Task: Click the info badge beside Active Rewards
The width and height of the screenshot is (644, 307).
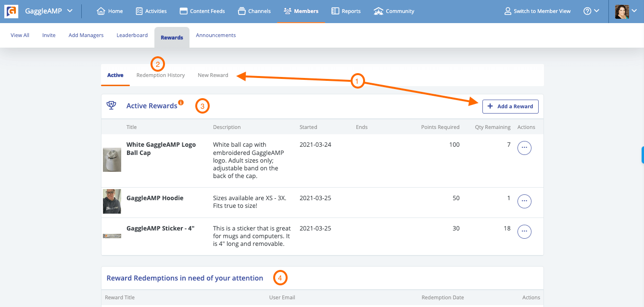Action: (181, 102)
